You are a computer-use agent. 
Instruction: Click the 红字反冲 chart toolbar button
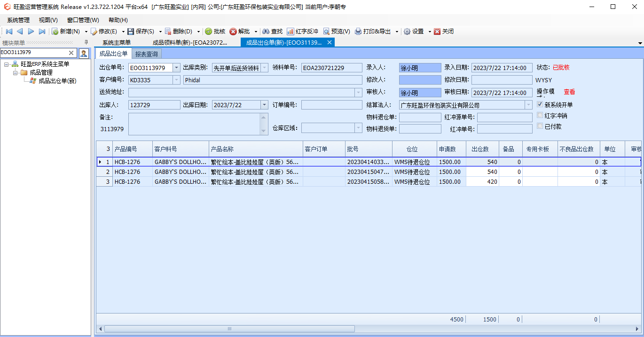pos(303,31)
